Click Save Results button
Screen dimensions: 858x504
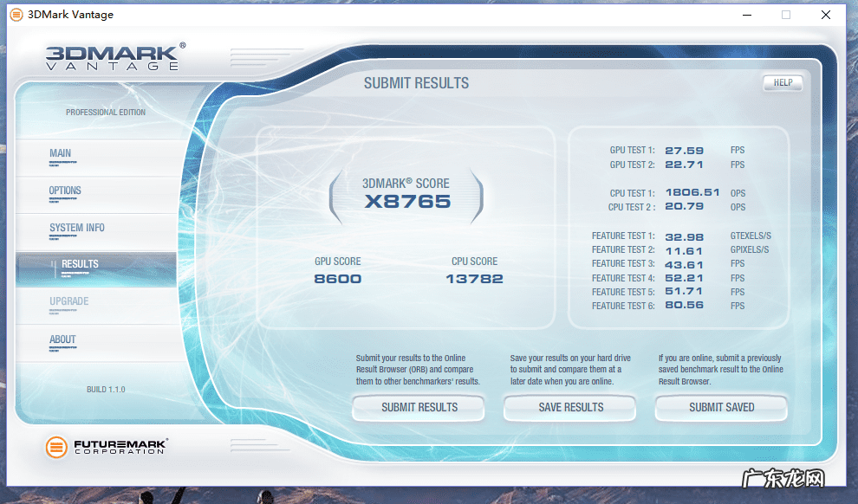[570, 407]
